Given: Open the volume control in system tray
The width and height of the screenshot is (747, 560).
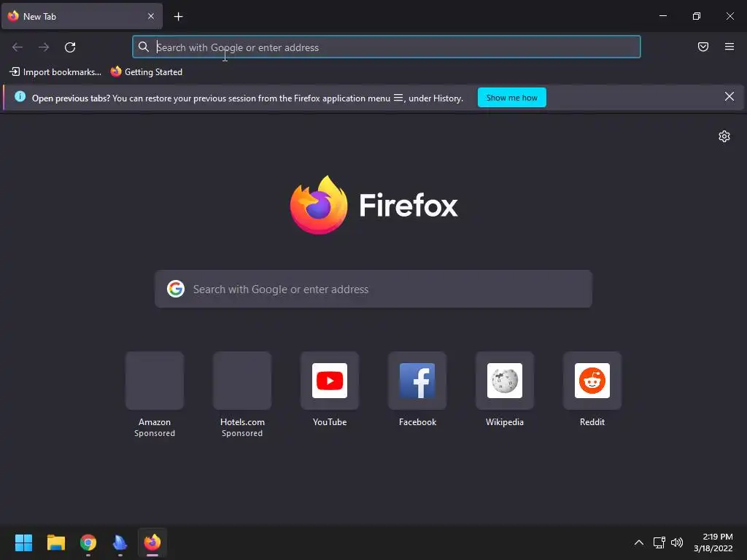Looking at the screenshot, I should [676, 542].
